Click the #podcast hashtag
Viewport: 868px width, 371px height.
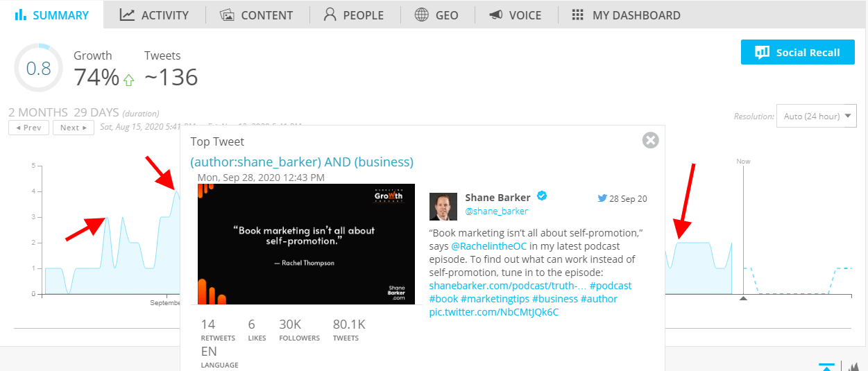[611, 286]
